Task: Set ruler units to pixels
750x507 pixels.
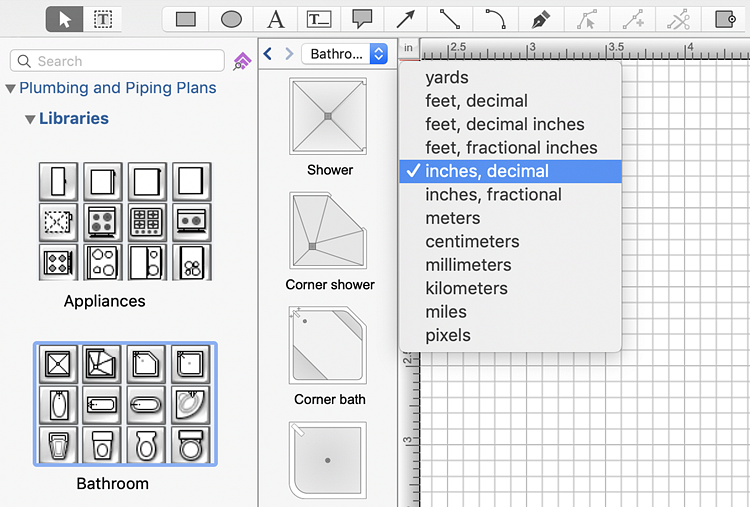Action: (447, 335)
